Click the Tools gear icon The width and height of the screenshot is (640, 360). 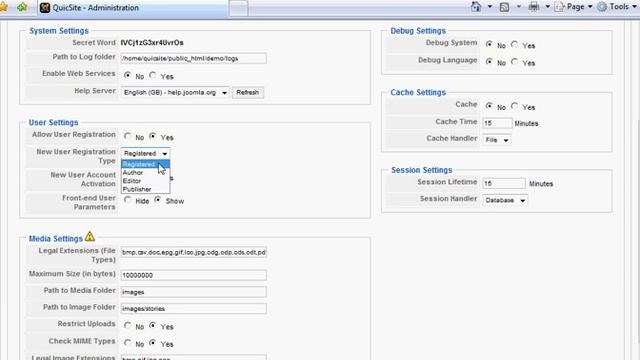pyautogui.click(x=602, y=7)
